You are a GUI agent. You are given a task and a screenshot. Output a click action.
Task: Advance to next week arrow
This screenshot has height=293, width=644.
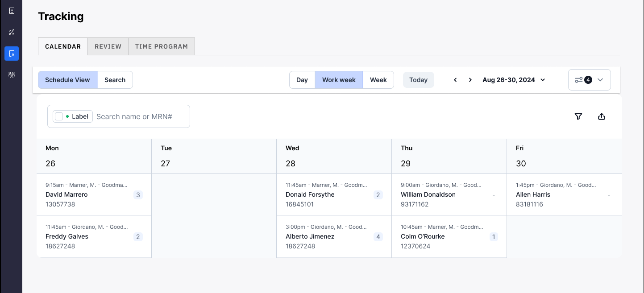click(x=470, y=80)
